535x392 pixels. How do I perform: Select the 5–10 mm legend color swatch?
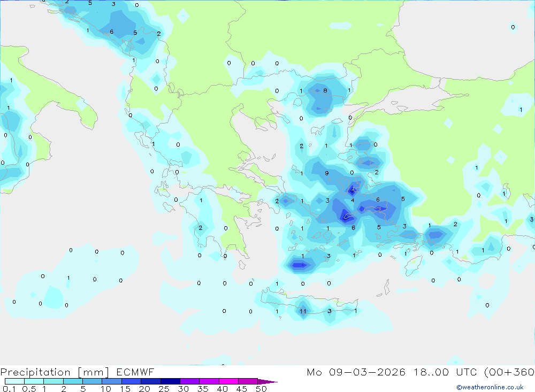tap(93, 381)
